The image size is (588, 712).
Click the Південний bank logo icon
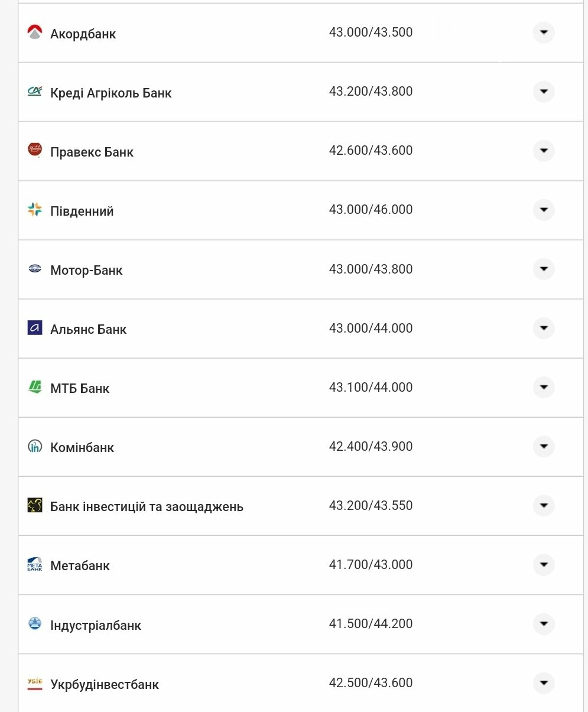point(35,209)
